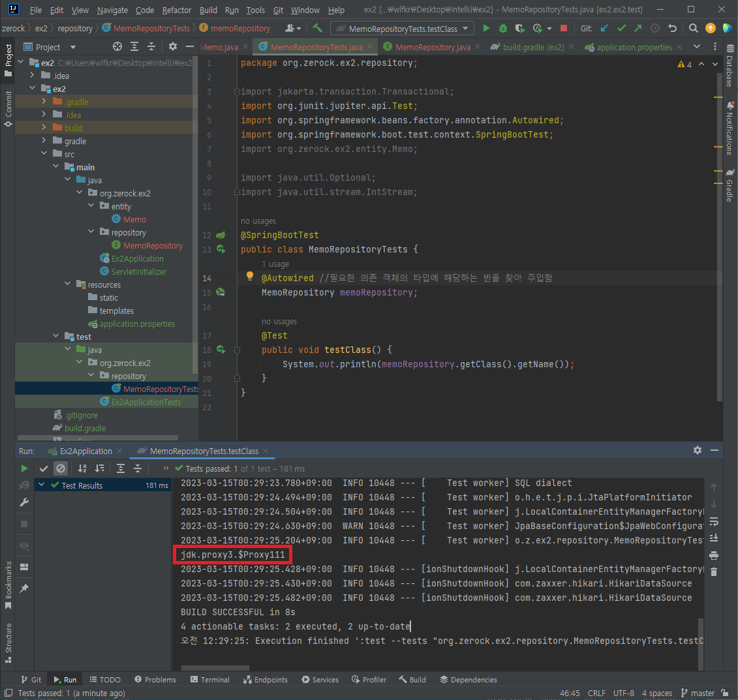Toggle soft-wrap in console output
Image resolution: width=738 pixels, height=700 pixels.
[x=713, y=522]
